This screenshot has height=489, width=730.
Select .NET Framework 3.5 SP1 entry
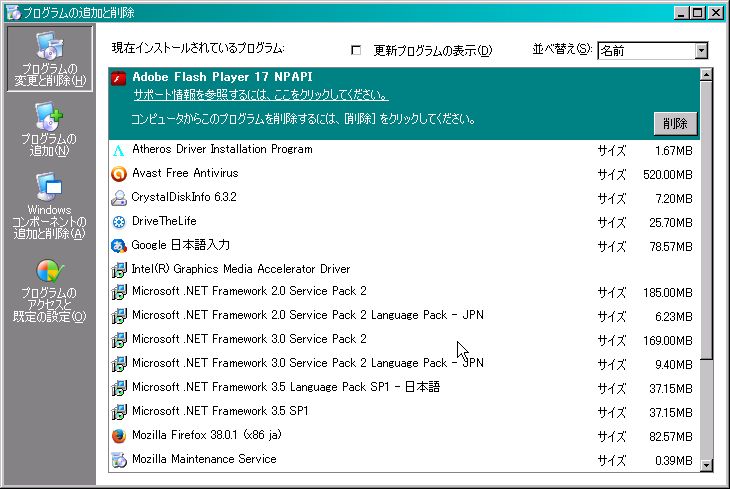coord(404,412)
